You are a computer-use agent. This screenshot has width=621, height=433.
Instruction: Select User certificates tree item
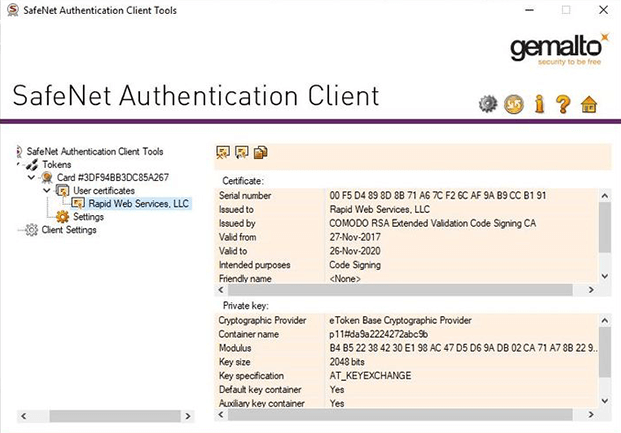(104, 191)
